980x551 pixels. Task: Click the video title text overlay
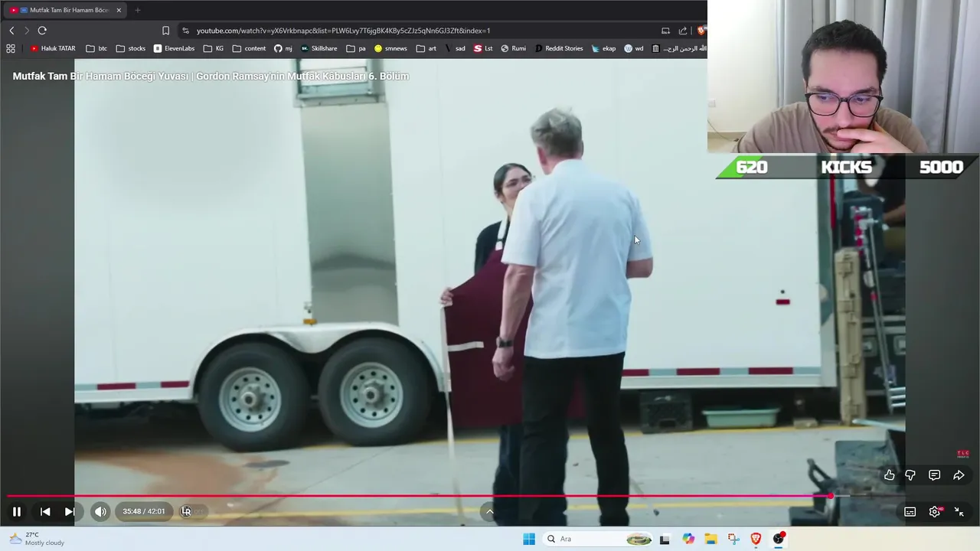pos(211,76)
